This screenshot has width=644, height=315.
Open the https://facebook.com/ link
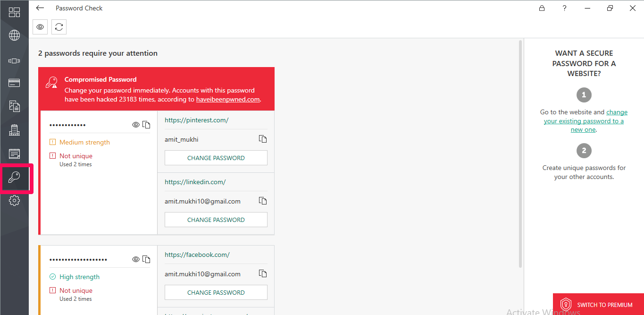(197, 255)
